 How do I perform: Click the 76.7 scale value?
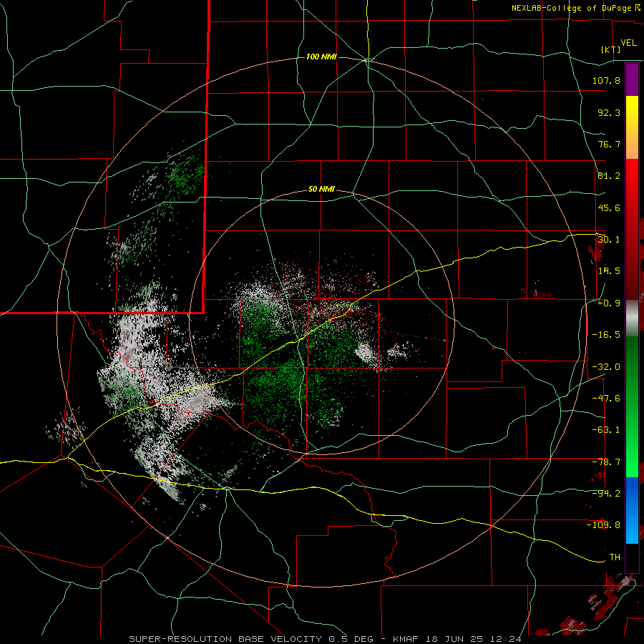click(609, 144)
